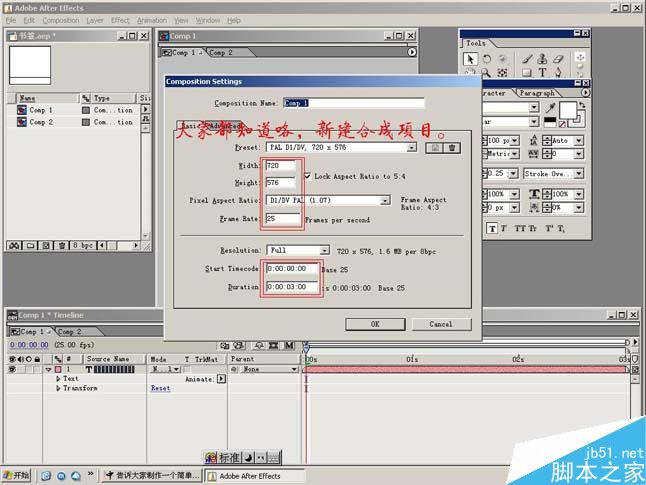Select the Pen tool in Tools
The image size is (646, 485).
(x=558, y=73)
